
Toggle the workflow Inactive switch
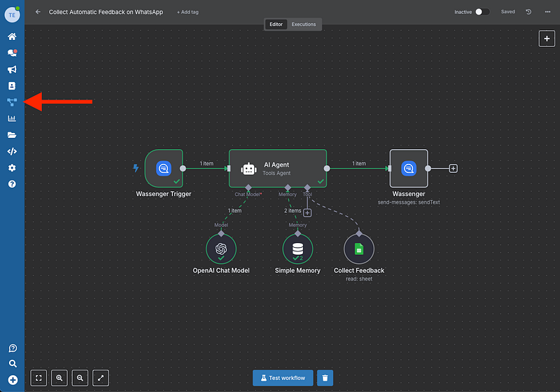coord(482,12)
